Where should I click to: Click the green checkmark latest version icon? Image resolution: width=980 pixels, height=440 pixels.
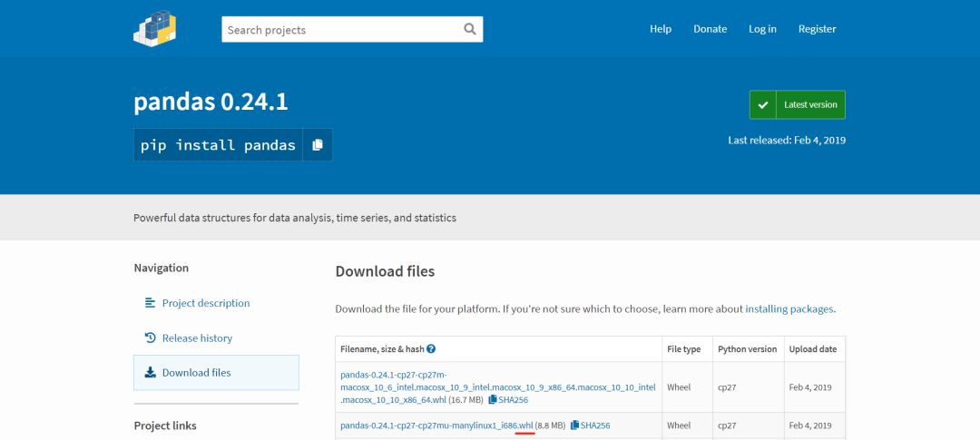[762, 105]
